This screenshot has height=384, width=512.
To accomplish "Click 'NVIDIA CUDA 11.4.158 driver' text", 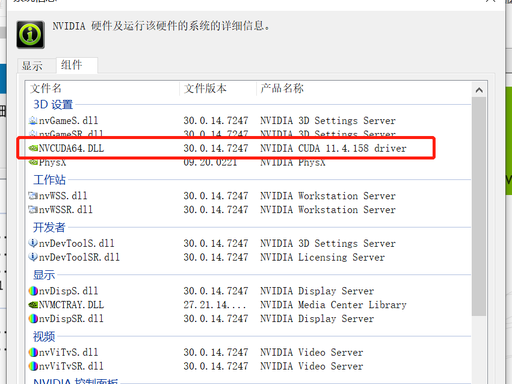I will click(x=333, y=148).
